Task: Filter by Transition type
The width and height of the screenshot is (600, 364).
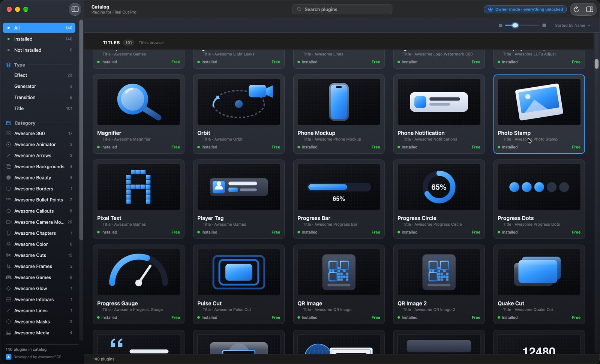Action: [39, 97]
